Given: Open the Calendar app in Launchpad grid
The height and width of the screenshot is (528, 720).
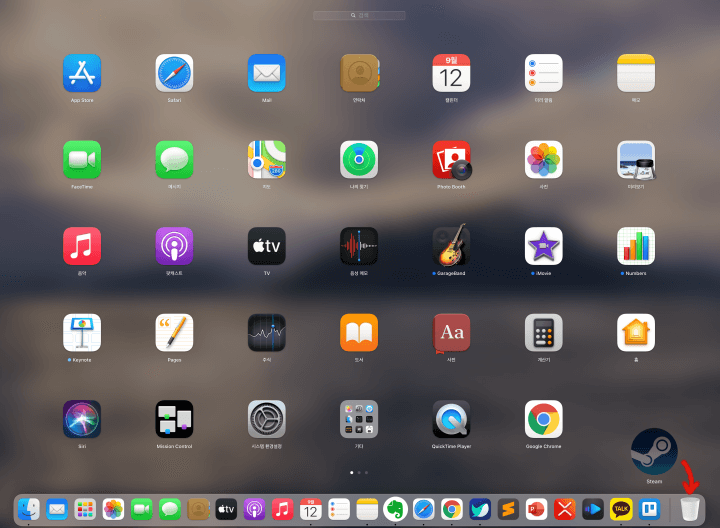Looking at the screenshot, I should (451, 73).
